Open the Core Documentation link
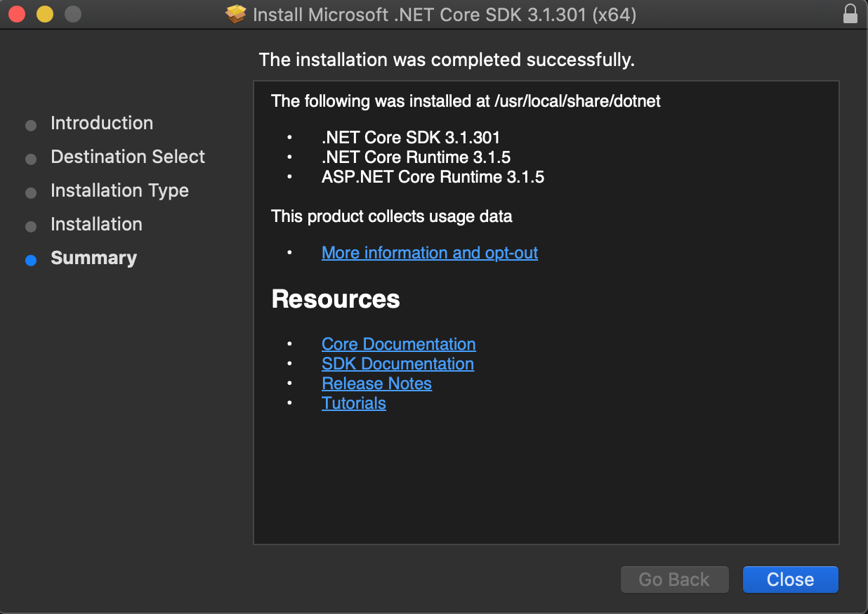Screen dimensions: 868x614 [398, 344]
